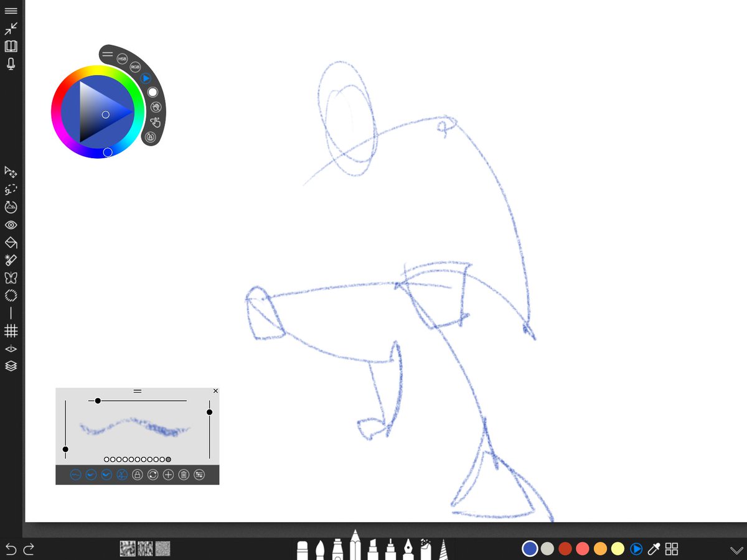Select the magic wand tool

(11, 260)
